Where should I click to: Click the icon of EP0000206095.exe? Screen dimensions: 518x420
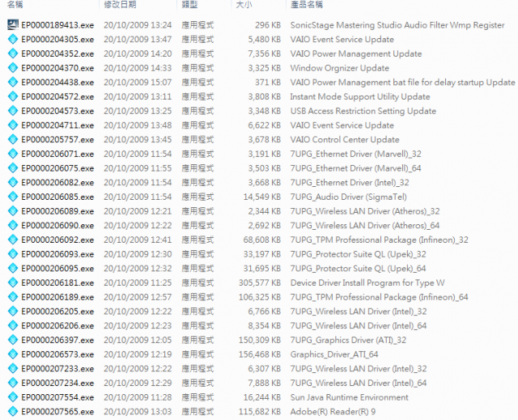click(13, 268)
